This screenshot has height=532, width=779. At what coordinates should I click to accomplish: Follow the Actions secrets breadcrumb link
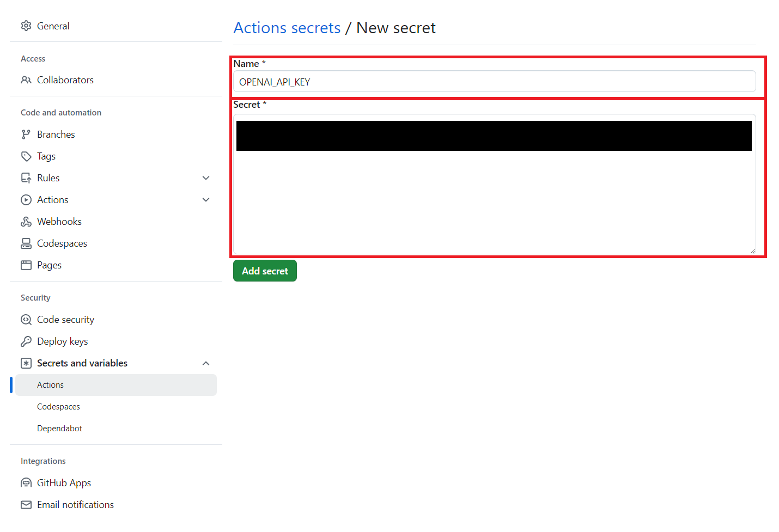point(287,28)
